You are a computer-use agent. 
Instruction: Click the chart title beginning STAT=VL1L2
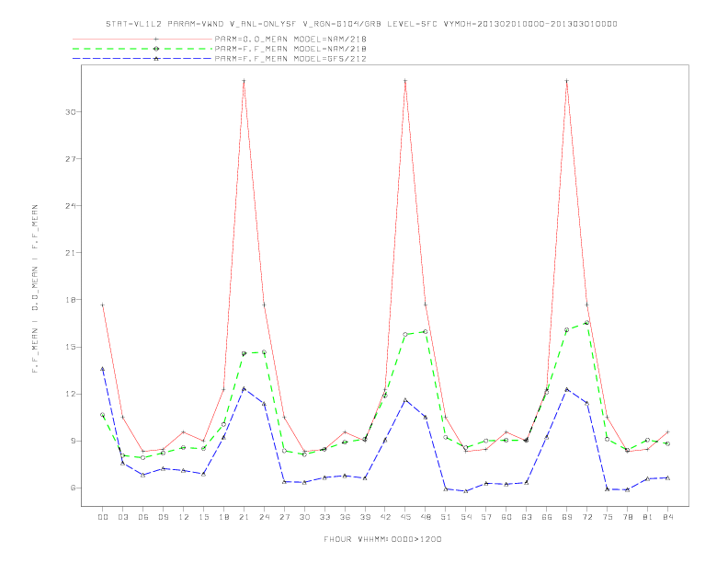coord(361,24)
